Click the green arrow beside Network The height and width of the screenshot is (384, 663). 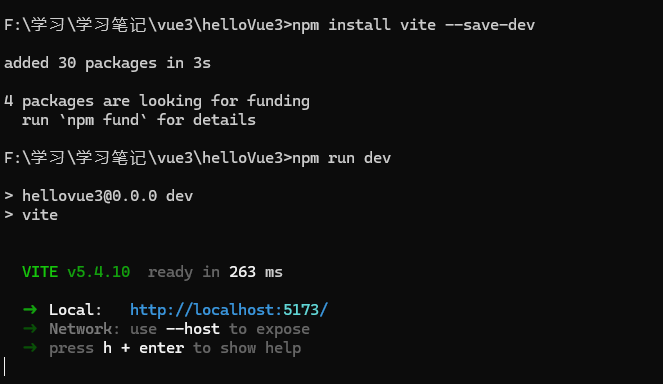pos(30,329)
